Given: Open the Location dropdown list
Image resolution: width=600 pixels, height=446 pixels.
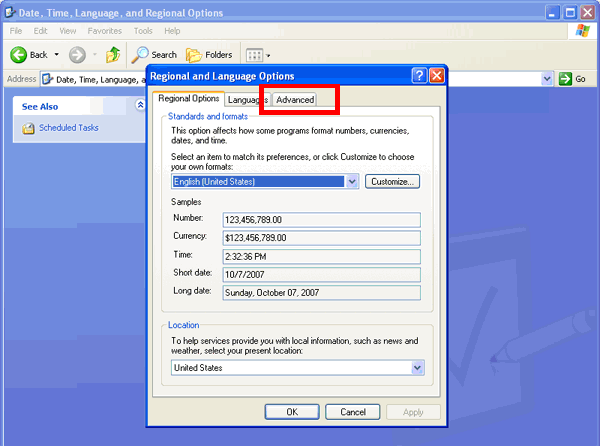Looking at the screenshot, I should tap(417, 368).
